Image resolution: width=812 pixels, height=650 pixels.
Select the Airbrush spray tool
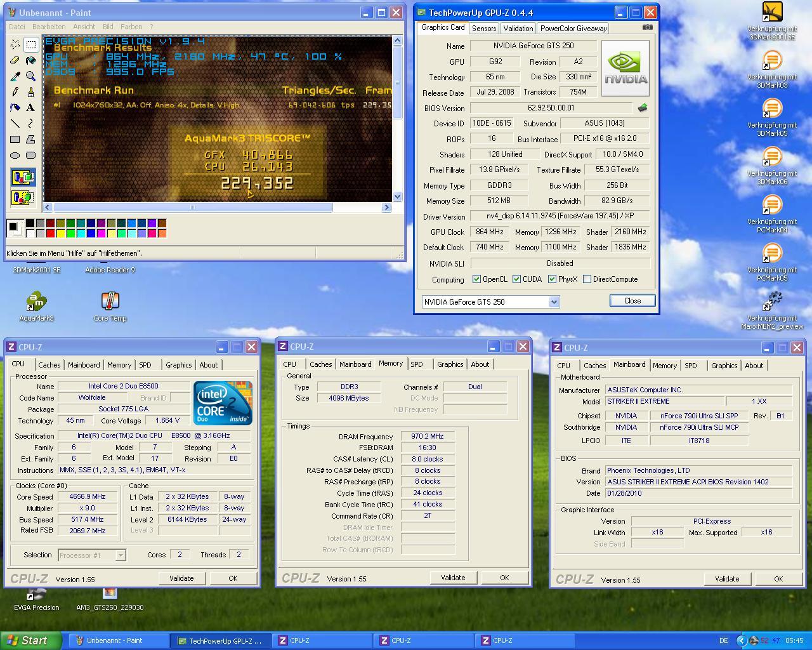[15, 108]
